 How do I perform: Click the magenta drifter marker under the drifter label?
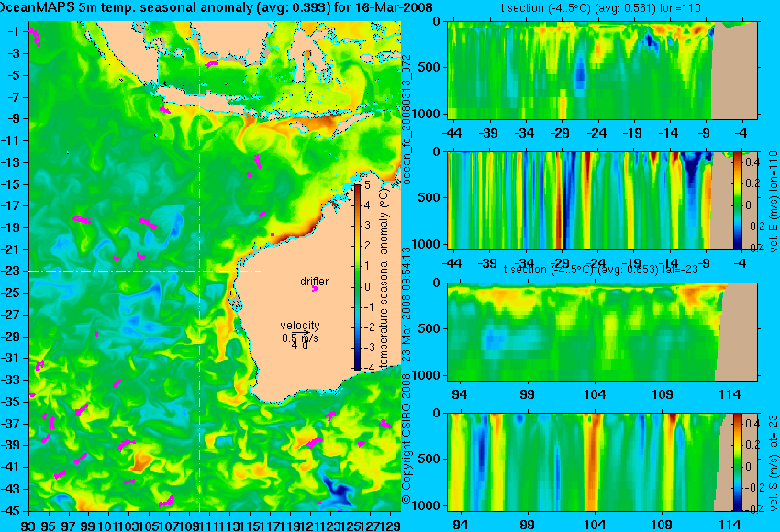click(x=315, y=288)
